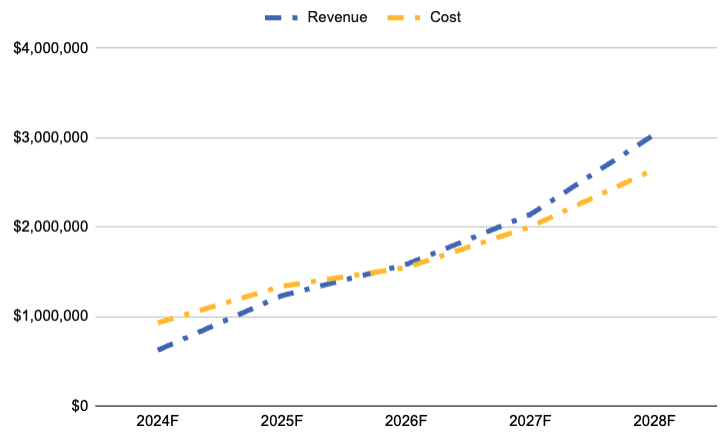Select Revenue line endpoint at 2028F

point(651,137)
